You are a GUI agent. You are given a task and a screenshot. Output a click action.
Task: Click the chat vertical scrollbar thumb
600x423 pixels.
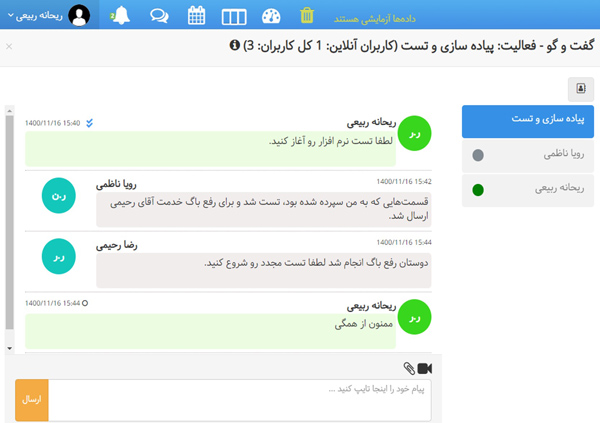coord(10,222)
